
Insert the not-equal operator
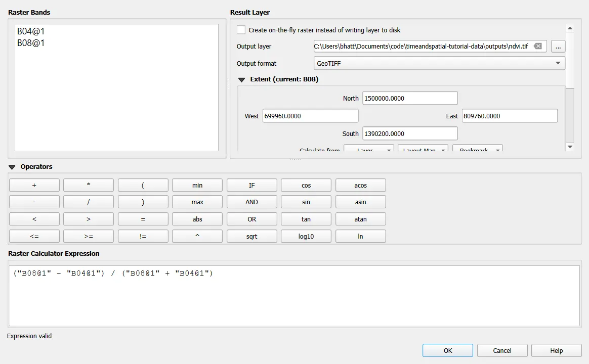tap(143, 237)
